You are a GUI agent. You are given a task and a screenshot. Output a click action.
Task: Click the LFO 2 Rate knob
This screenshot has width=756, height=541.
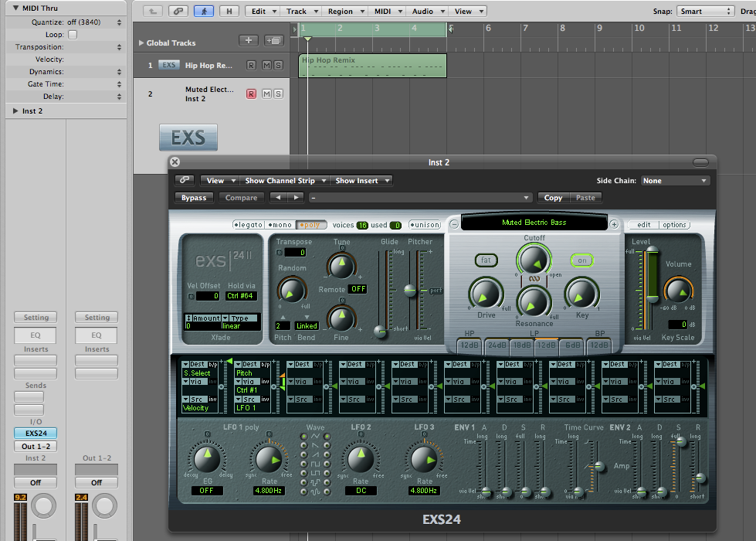[x=361, y=459]
